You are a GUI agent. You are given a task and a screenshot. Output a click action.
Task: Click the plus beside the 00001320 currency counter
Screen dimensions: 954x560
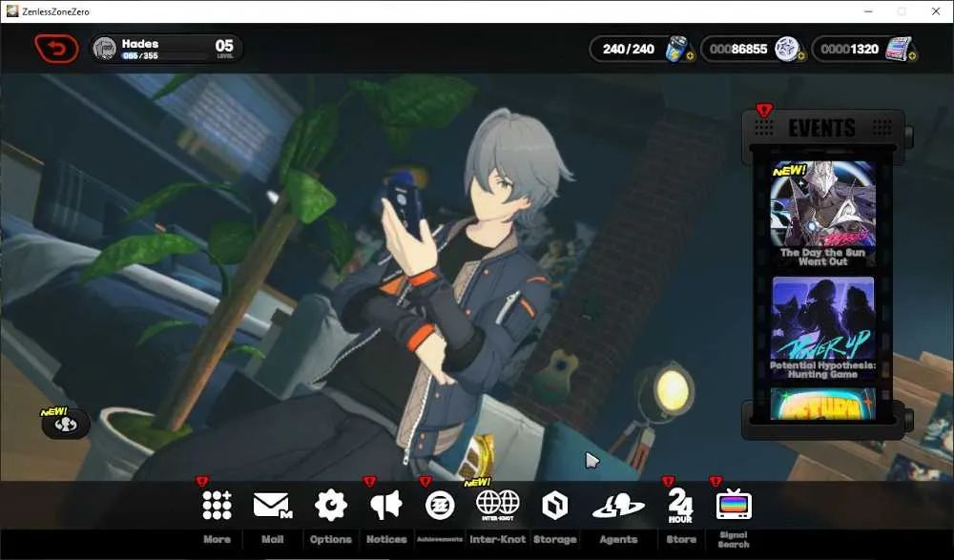912,56
